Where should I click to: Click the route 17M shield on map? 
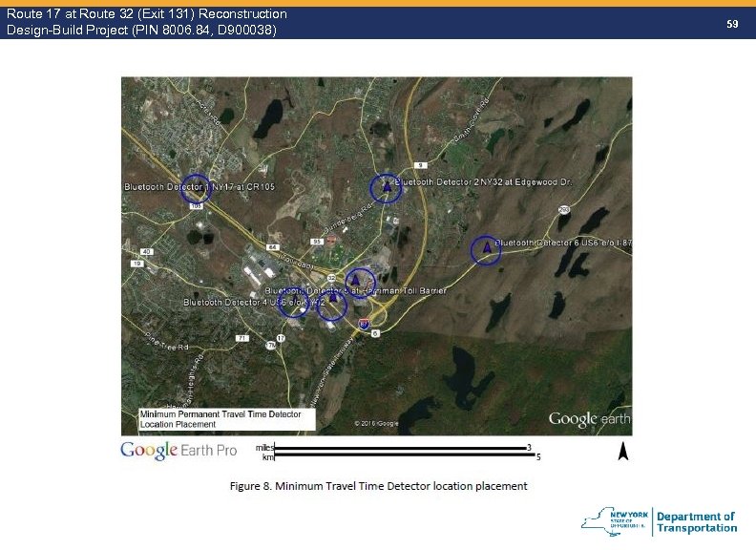pos(270,345)
